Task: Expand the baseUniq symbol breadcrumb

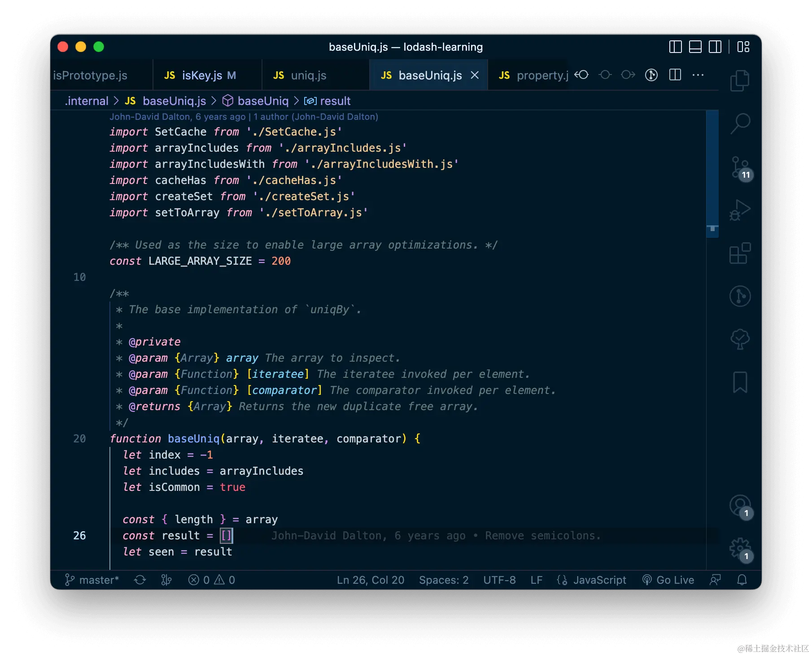Action: (x=262, y=101)
